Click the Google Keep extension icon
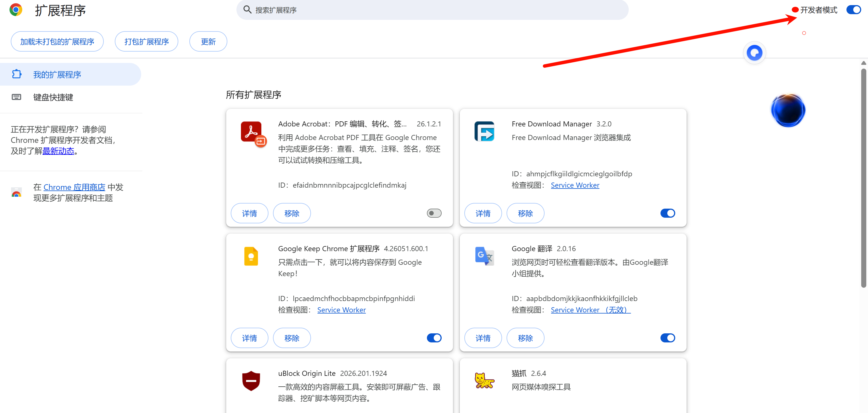The width and height of the screenshot is (868, 413). (251, 256)
